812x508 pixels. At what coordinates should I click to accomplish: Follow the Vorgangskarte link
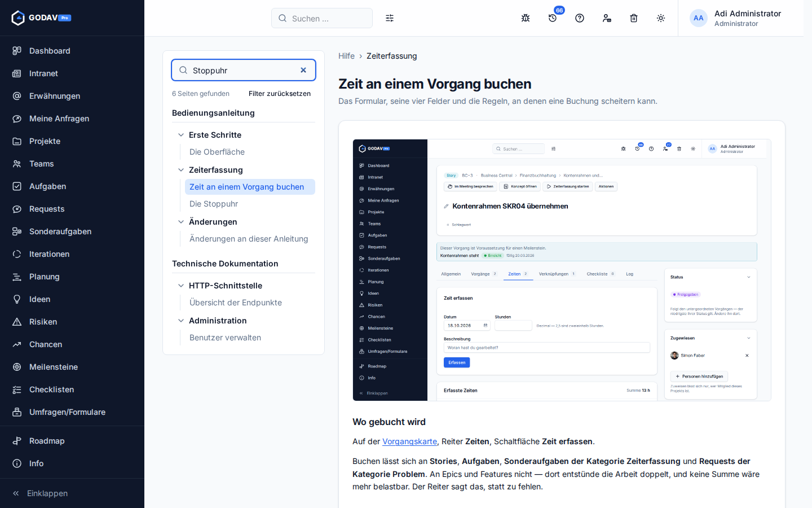coord(409,441)
